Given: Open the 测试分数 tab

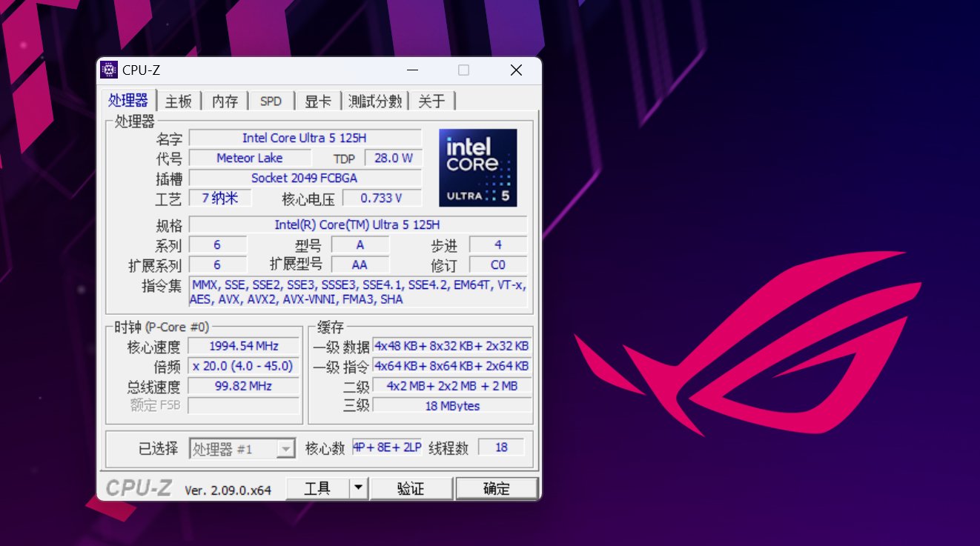Looking at the screenshot, I should click(375, 101).
